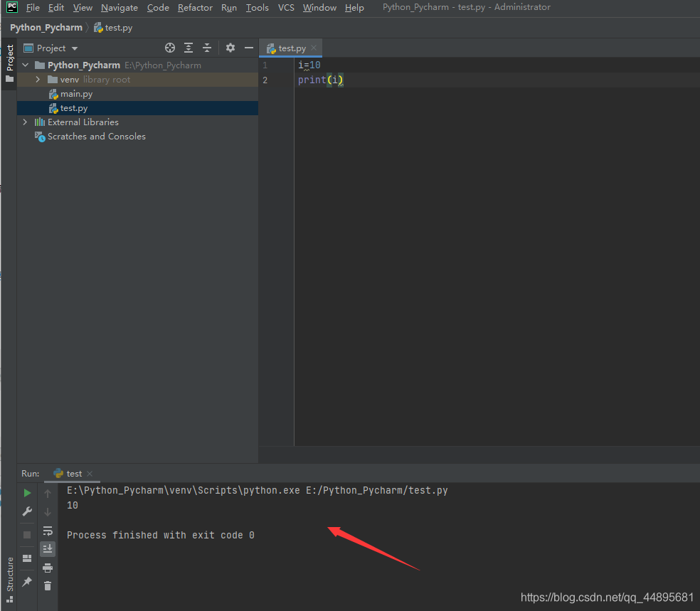This screenshot has width=700, height=611.
Task: Click the green Rerun button in Run panel
Action: click(27, 493)
